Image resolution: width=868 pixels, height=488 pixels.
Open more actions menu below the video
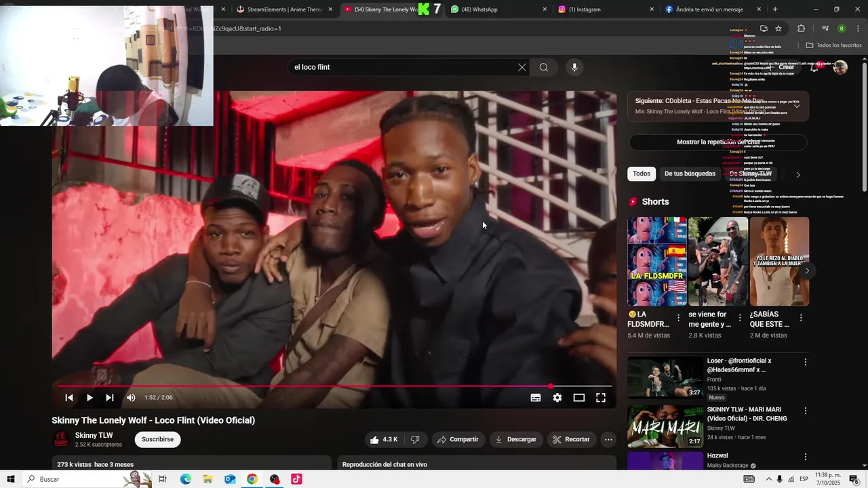click(x=608, y=439)
